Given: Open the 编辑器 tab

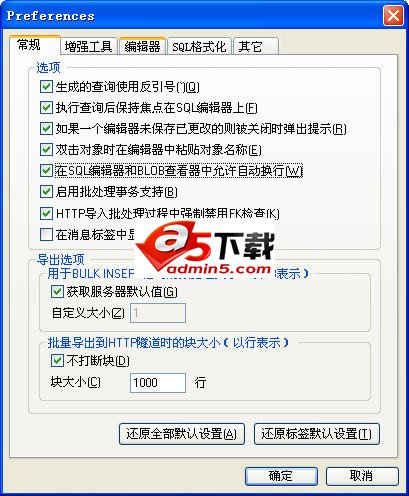Looking at the screenshot, I should (142, 46).
